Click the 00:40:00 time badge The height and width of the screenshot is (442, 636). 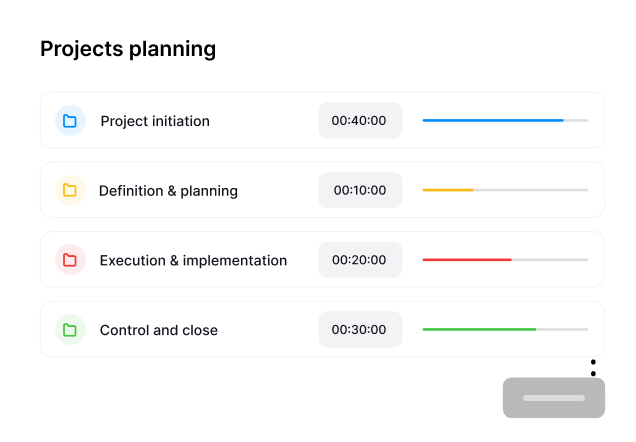[x=360, y=120]
